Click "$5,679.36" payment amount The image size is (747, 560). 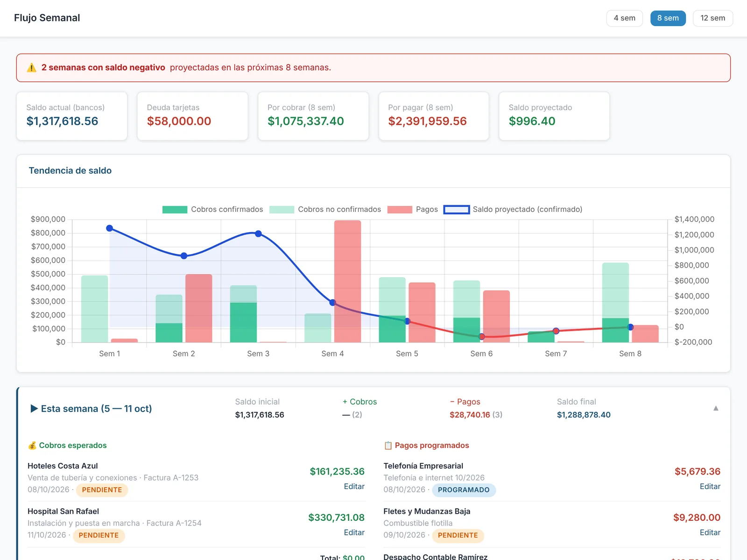[698, 472]
